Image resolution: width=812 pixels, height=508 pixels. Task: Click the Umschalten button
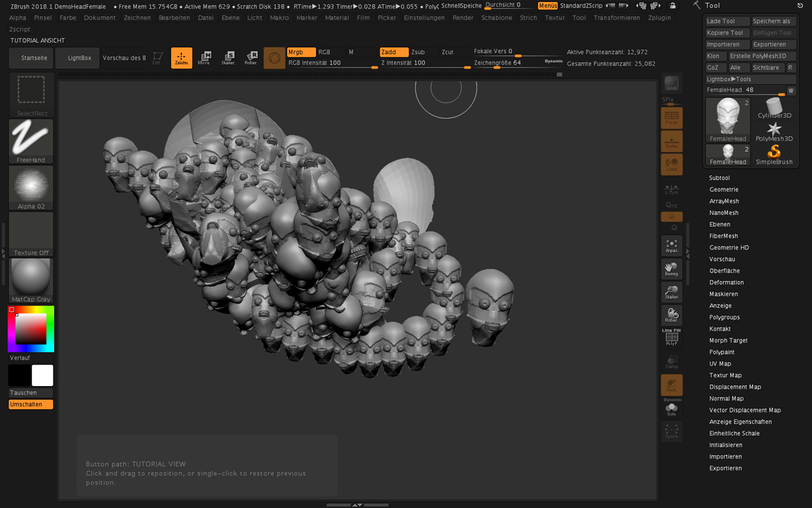[x=31, y=404]
